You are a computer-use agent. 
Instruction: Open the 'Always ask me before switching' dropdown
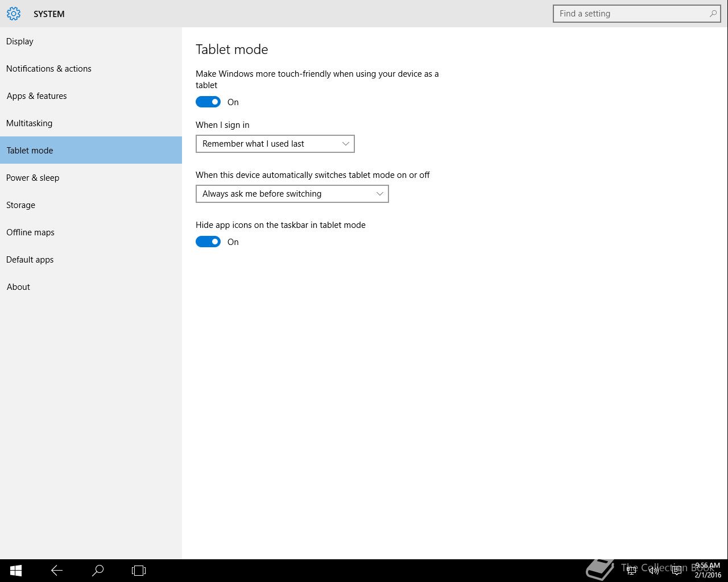click(x=292, y=194)
